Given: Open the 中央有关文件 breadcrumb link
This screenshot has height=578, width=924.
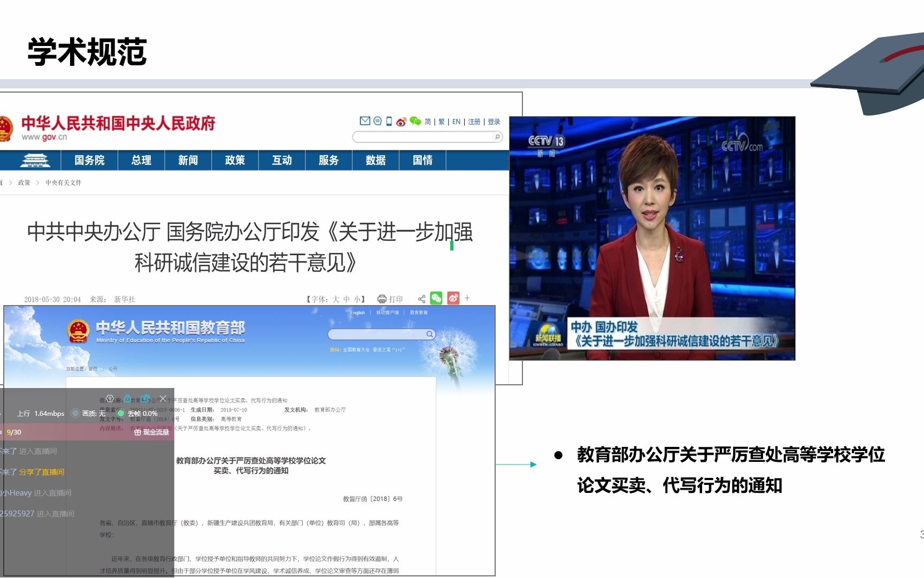Looking at the screenshot, I should pyautogui.click(x=63, y=182).
